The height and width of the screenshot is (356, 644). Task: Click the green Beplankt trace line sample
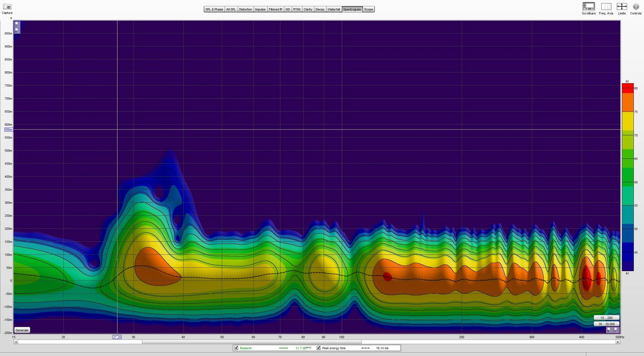pos(283,348)
